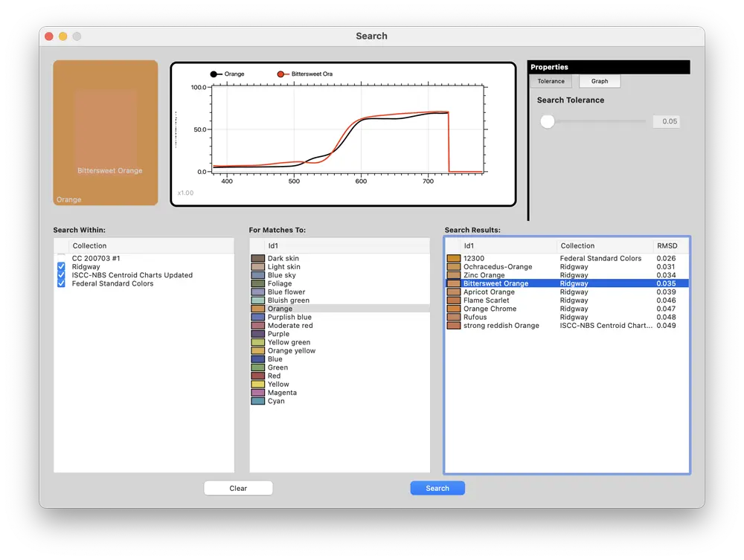Viewport: 744px width, 560px height.
Task: Click the Search button
Action: click(437, 488)
